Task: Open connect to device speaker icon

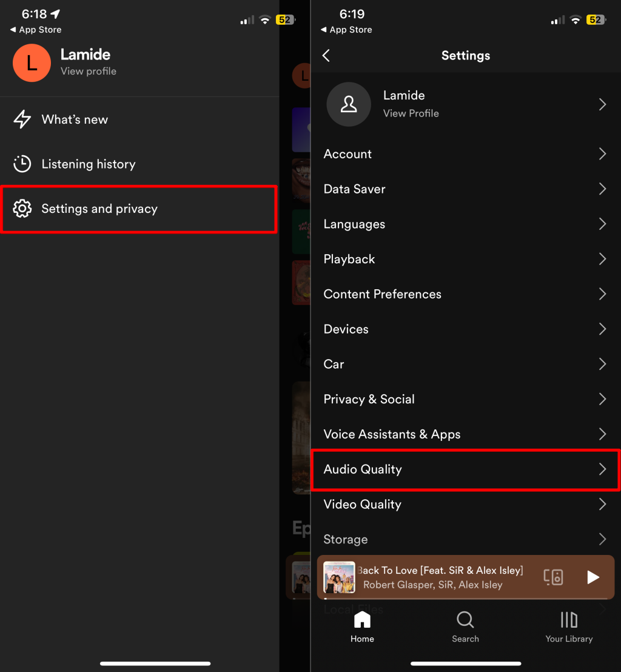Action: 553,577
